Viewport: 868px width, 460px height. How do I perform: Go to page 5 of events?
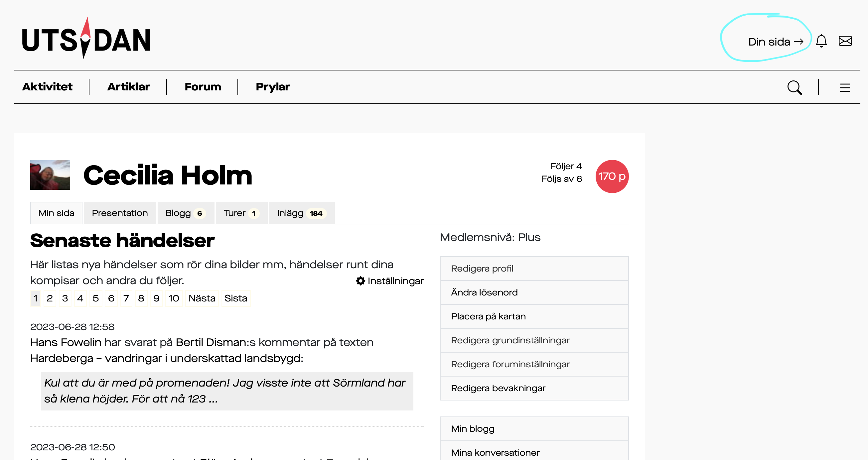point(96,298)
